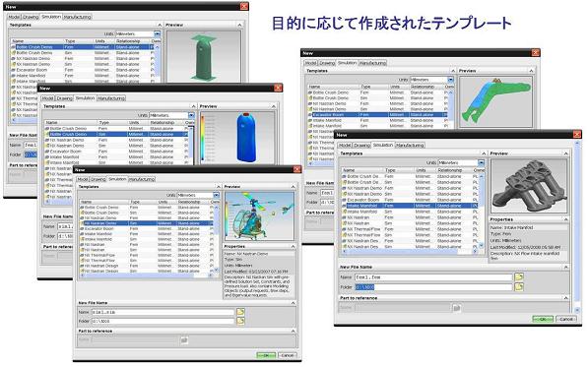Click Name browse folder icon in helicopter dialog

[240, 312]
